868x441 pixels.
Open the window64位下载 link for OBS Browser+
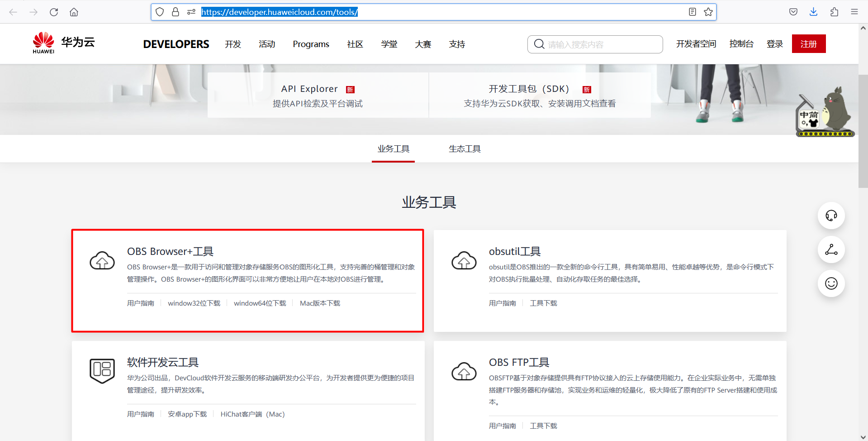[x=260, y=303]
